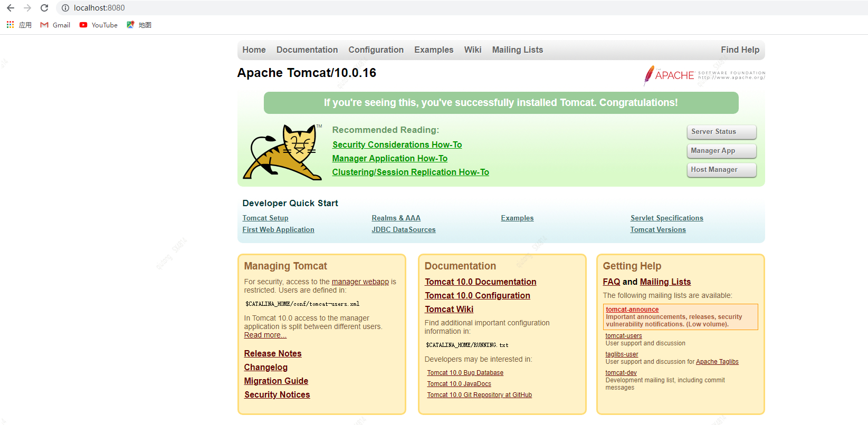Open the Tomcat Wiki link
Image resolution: width=868 pixels, height=425 pixels.
pyautogui.click(x=449, y=309)
